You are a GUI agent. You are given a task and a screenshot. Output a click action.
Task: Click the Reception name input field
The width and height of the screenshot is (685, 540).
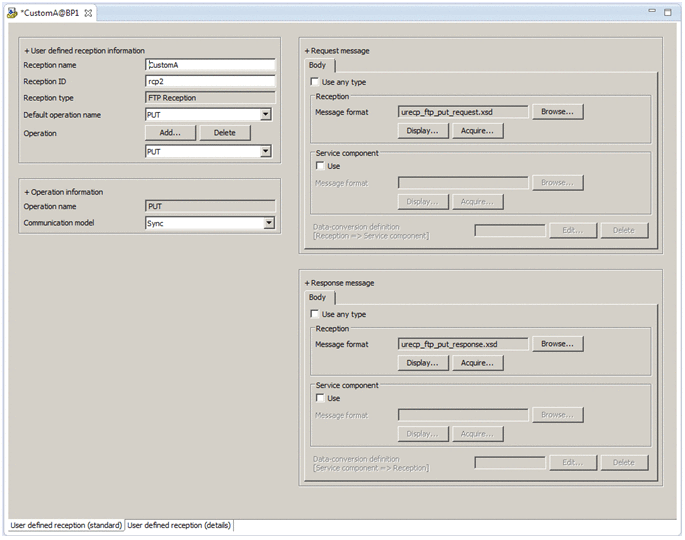point(210,65)
